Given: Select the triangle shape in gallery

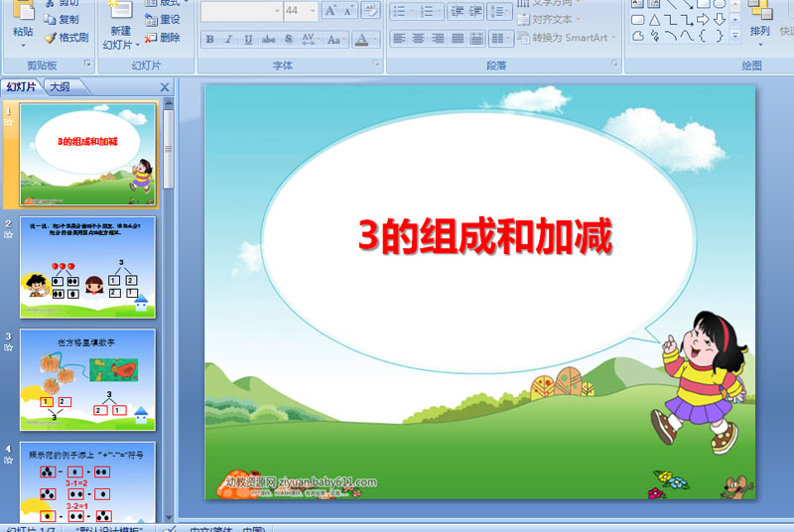Looking at the screenshot, I should [x=654, y=20].
